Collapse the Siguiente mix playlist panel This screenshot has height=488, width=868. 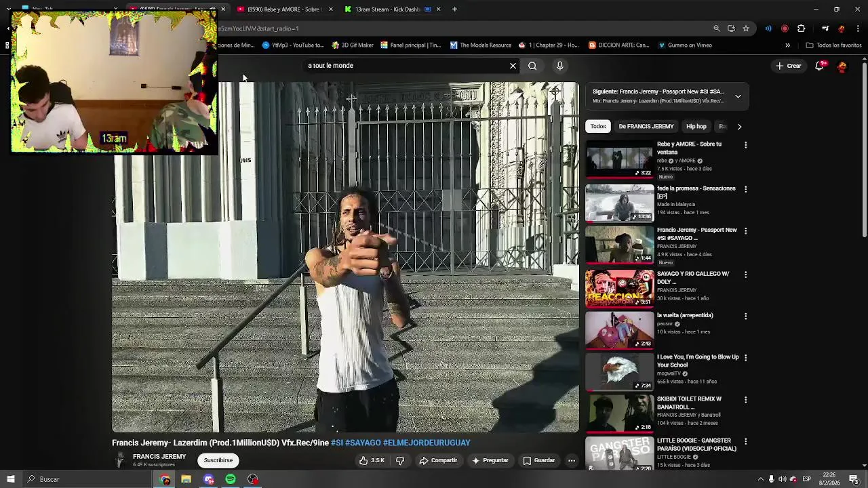[x=738, y=96]
